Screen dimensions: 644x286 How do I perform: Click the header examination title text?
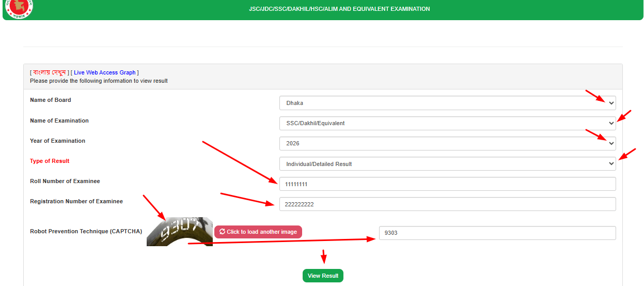coord(339,9)
